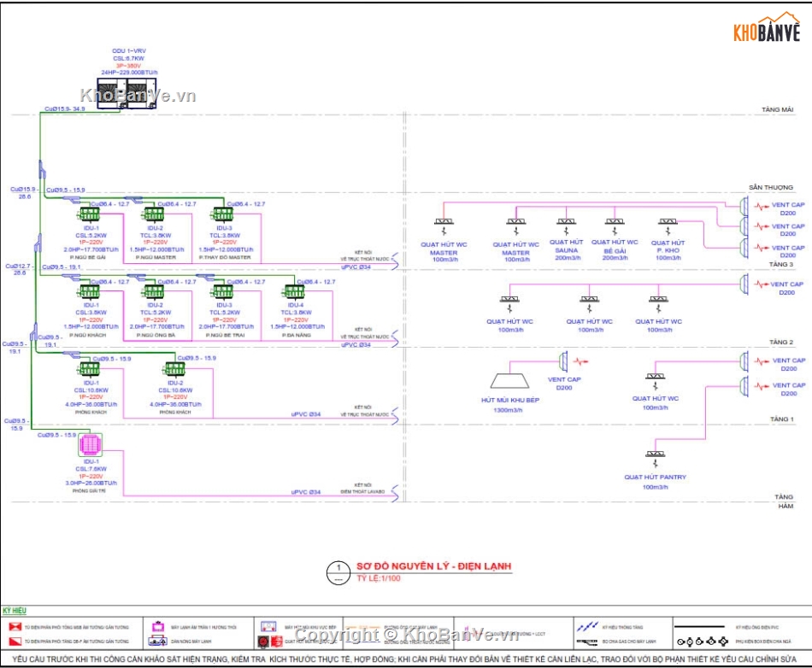Select the IDU-2 unit for P.NGỦ MASTER

[155, 214]
